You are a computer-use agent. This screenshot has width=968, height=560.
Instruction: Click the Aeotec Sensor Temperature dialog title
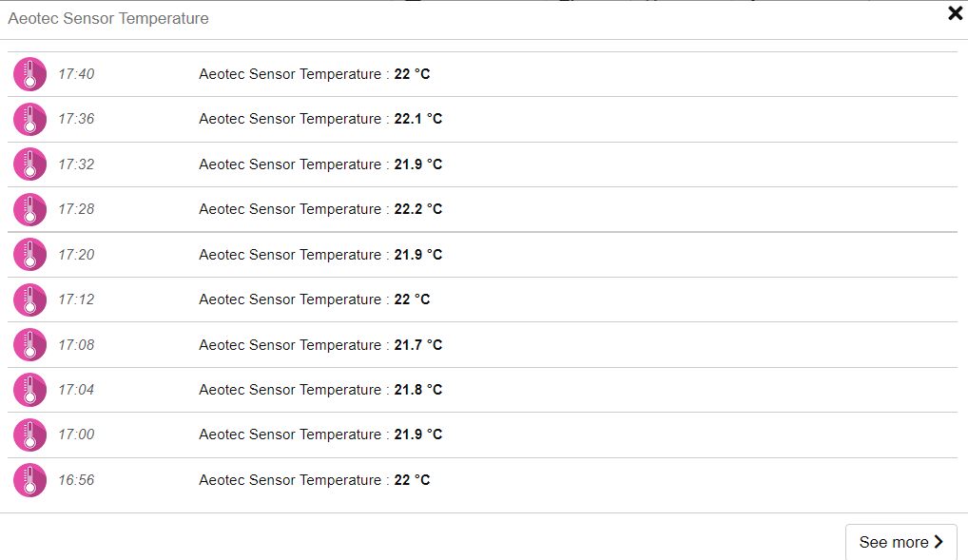tap(108, 18)
